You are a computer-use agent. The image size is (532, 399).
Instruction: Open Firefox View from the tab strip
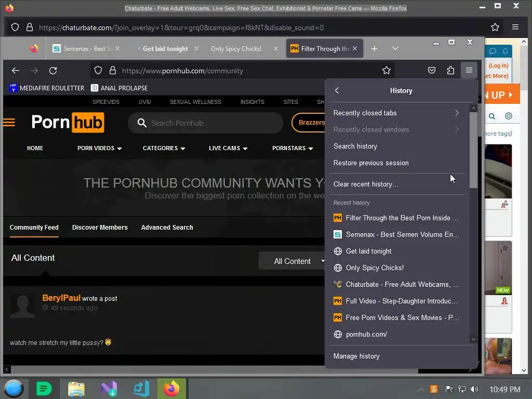(34, 48)
